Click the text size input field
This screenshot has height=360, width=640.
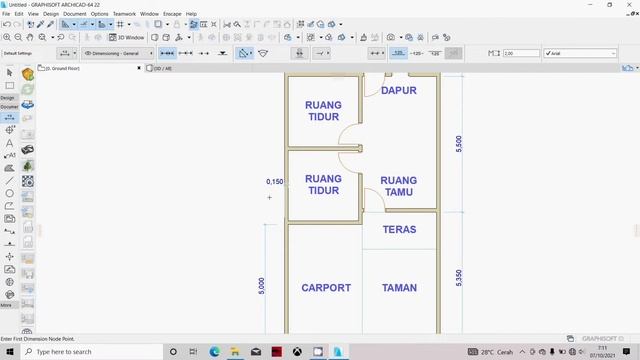(521, 53)
